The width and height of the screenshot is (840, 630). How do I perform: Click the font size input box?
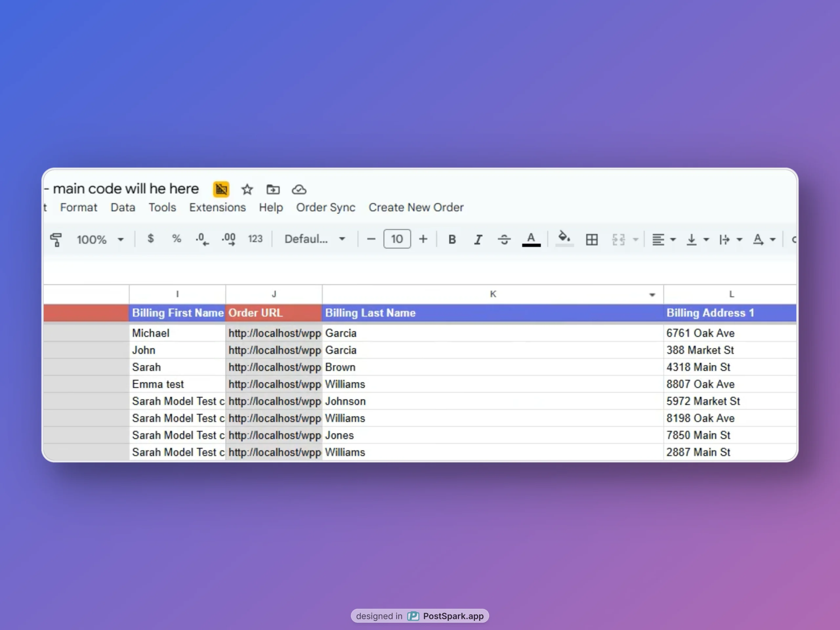[x=397, y=239]
